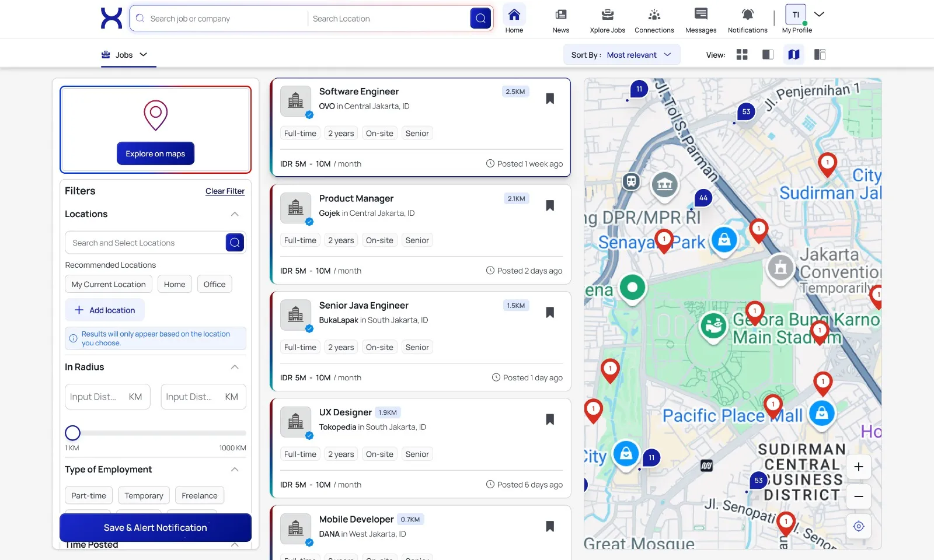934x560 pixels.
Task: Switch to split panel view
Action: (768, 54)
